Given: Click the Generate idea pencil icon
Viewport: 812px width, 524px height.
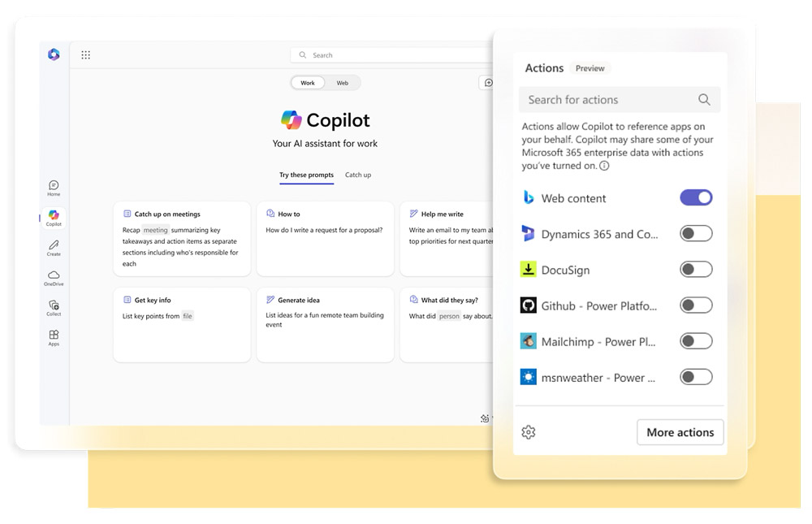Looking at the screenshot, I should pos(270,300).
